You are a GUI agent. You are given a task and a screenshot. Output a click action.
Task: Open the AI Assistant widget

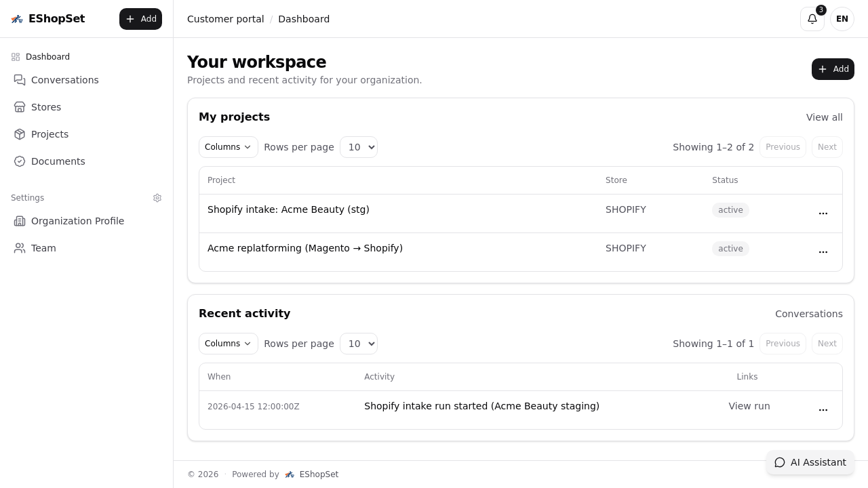coord(810,462)
